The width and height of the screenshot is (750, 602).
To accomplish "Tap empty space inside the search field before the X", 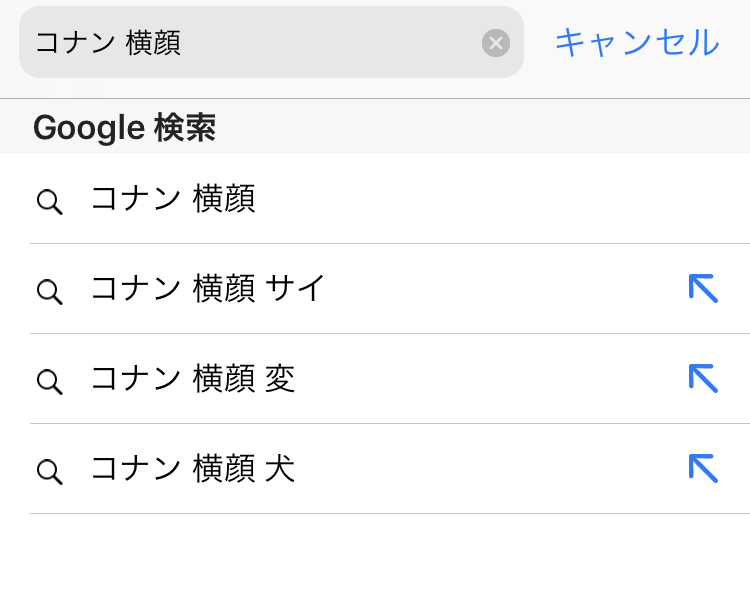I will [330, 43].
